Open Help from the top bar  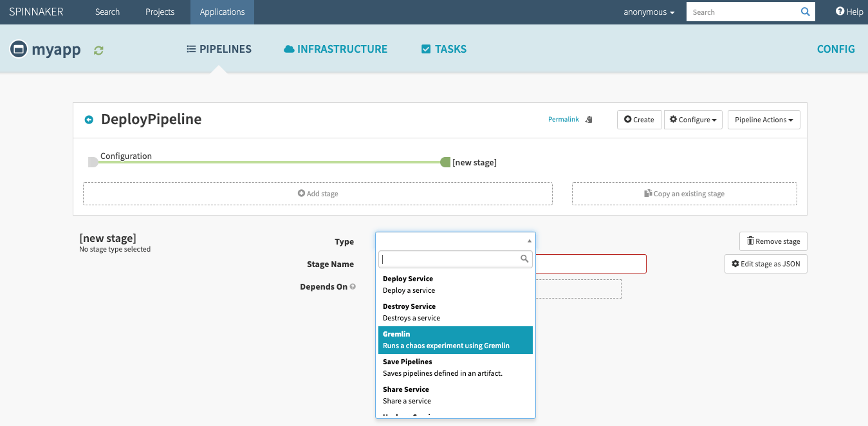pos(849,12)
